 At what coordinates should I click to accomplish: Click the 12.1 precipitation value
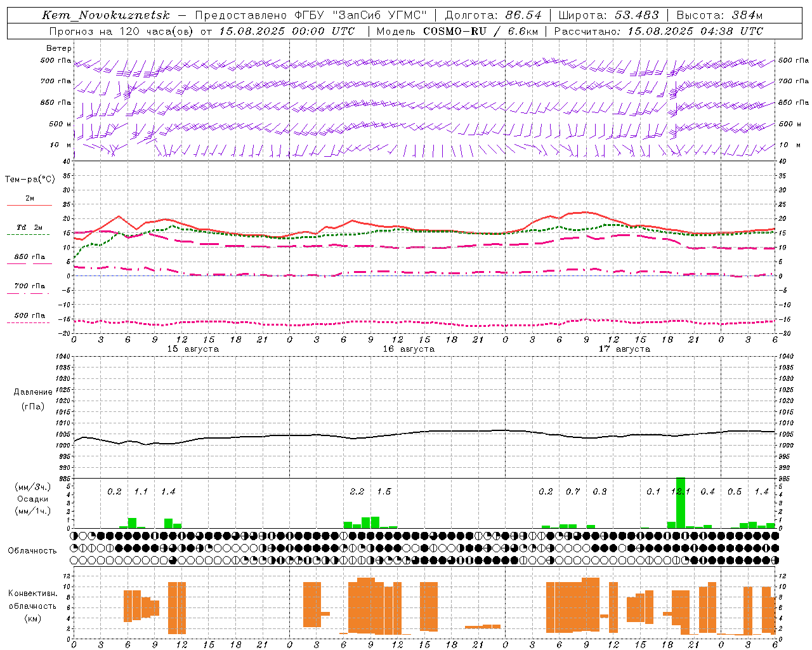[681, 492]
